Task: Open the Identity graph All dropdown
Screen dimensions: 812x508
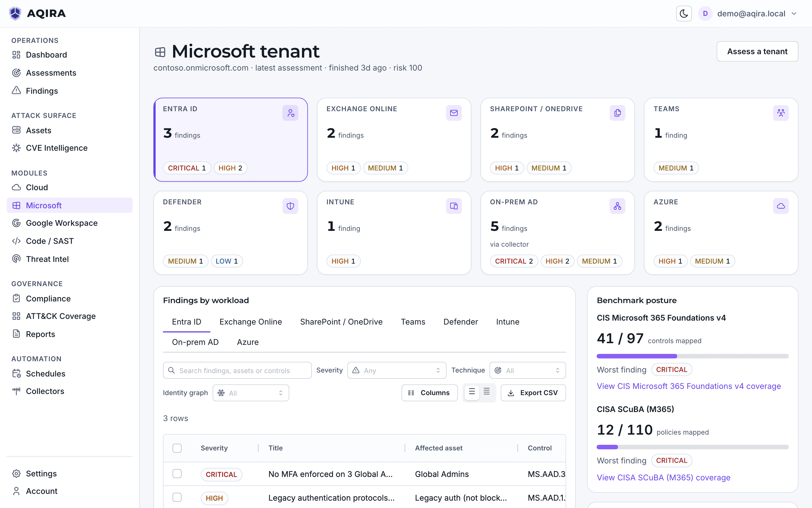Action: tap(251, 393)
